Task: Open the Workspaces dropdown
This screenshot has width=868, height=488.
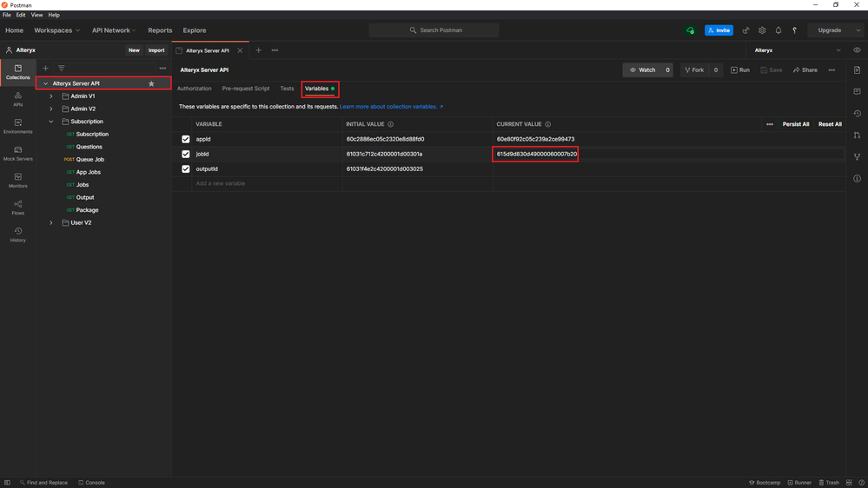Action: pos(56,30)
